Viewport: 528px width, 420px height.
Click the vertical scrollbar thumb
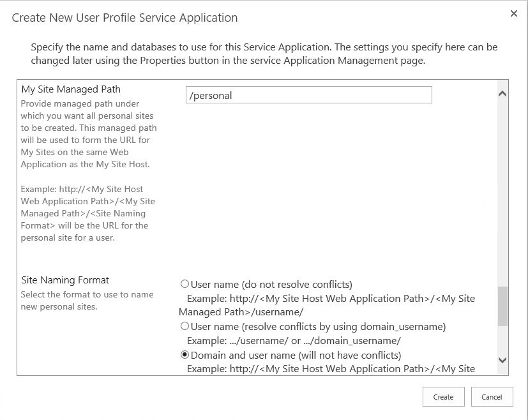(x=502, y=306)
